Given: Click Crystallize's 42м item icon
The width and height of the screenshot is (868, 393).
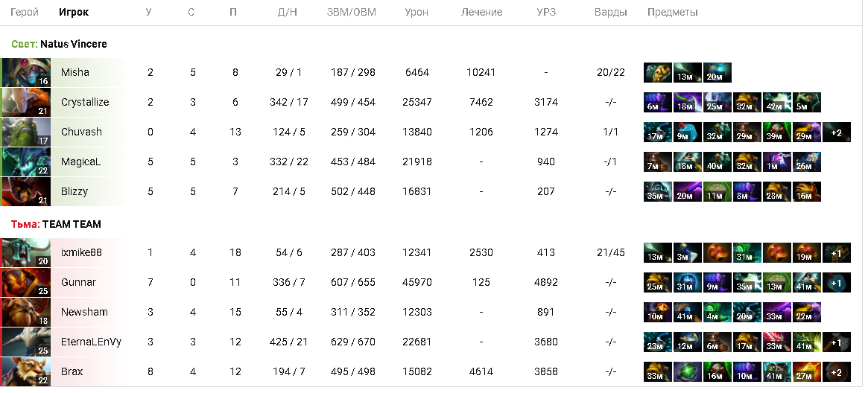Looking at the screenshot, I should tap(776, 102).
